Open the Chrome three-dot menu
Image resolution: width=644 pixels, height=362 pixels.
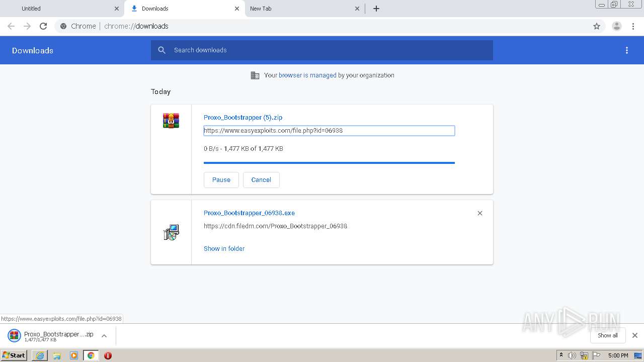click(x=633, y=26)
